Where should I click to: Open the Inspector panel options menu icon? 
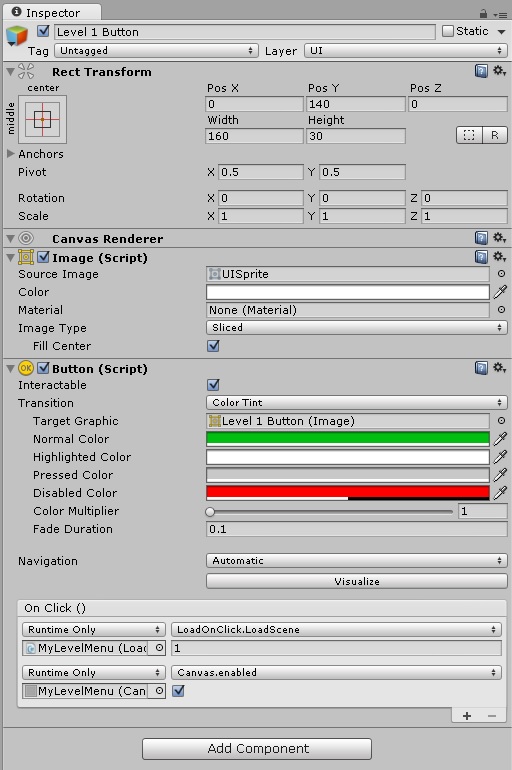pos(500,15)
